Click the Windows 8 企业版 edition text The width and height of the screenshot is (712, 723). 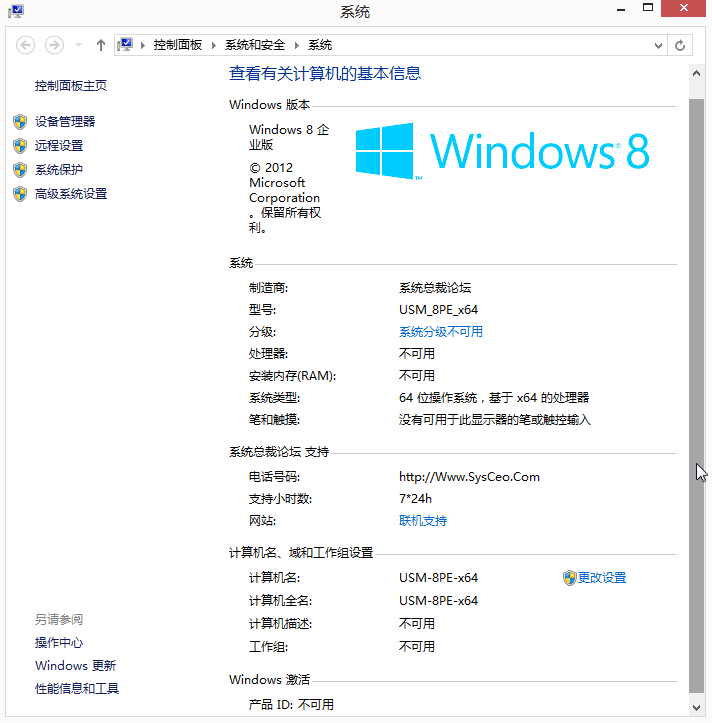[289, 137]
